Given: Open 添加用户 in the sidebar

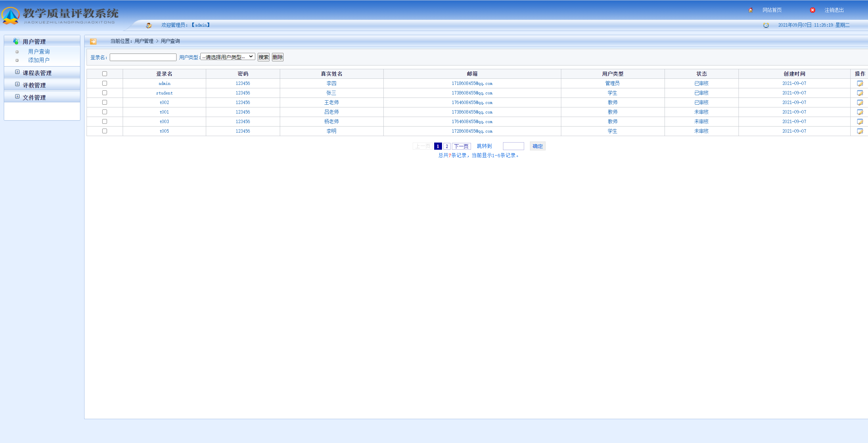Looking at the screenshot, I should (39, 60).
